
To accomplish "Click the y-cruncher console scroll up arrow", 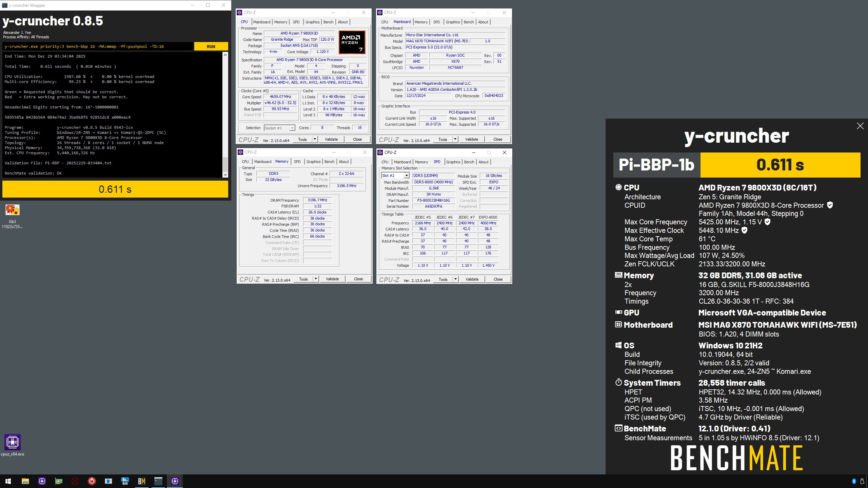I will [225, 55].
